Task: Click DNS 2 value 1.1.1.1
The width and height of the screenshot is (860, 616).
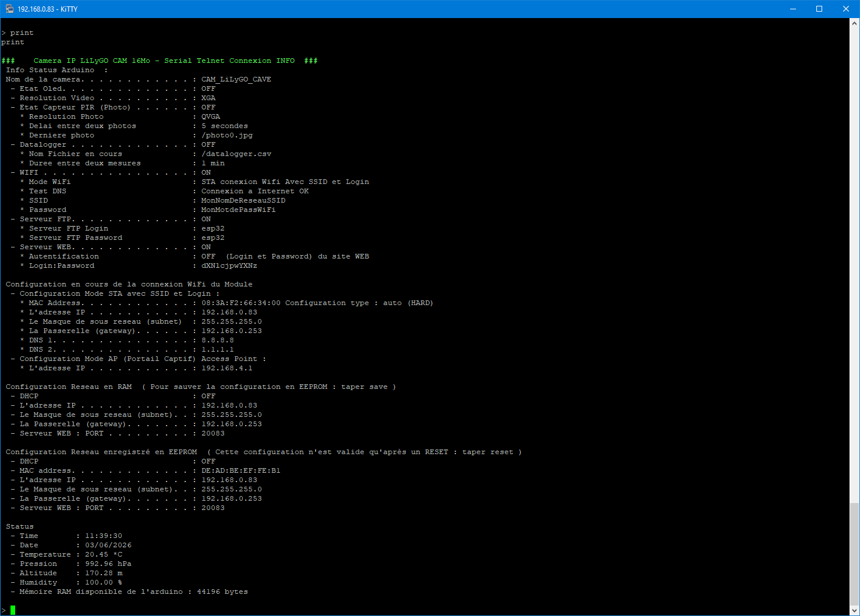Action: tap(218, 349)
